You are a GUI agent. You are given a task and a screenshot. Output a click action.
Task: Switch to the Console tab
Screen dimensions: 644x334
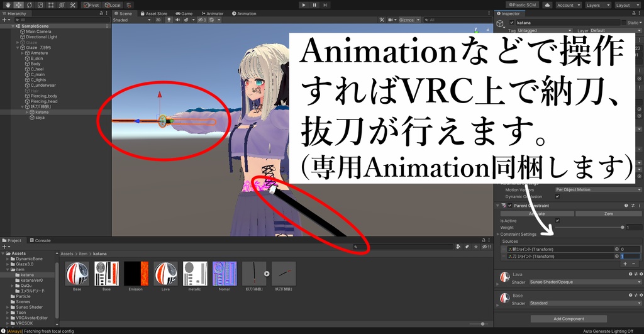coord(40,240)
